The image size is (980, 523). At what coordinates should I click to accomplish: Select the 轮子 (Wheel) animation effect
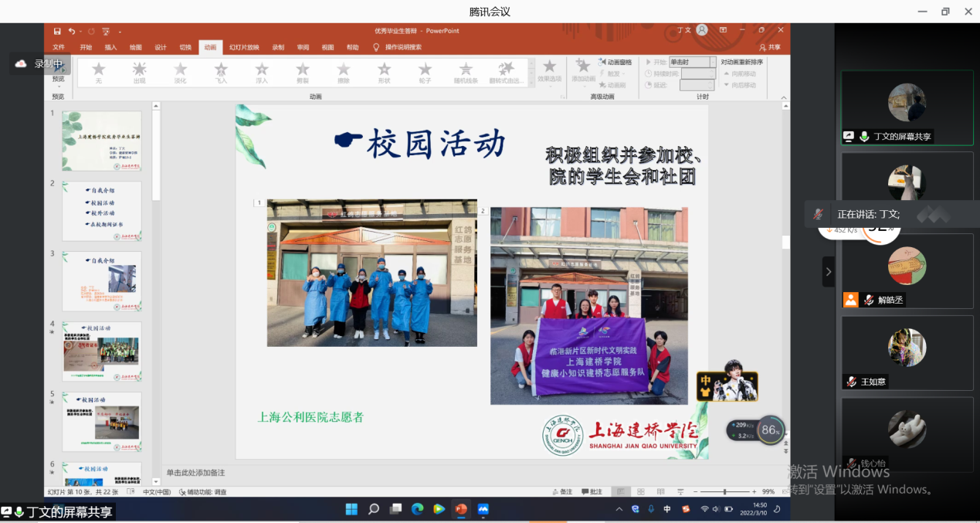[x=425, y=72]
